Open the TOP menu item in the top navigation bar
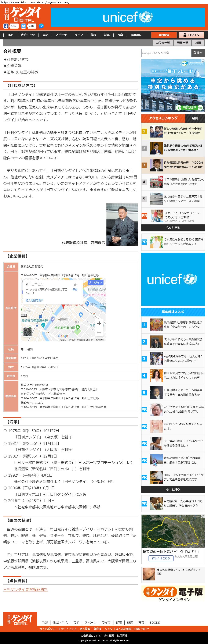 pos(10,35)
